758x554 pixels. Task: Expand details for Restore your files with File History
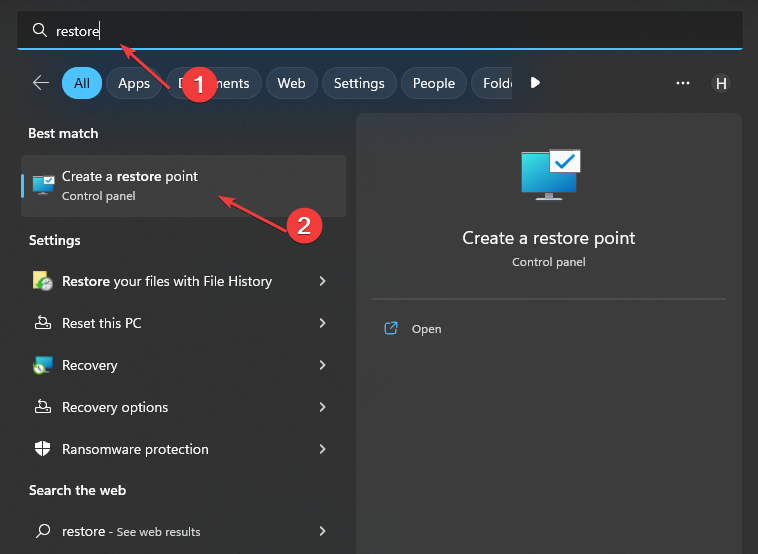point(322,281)
